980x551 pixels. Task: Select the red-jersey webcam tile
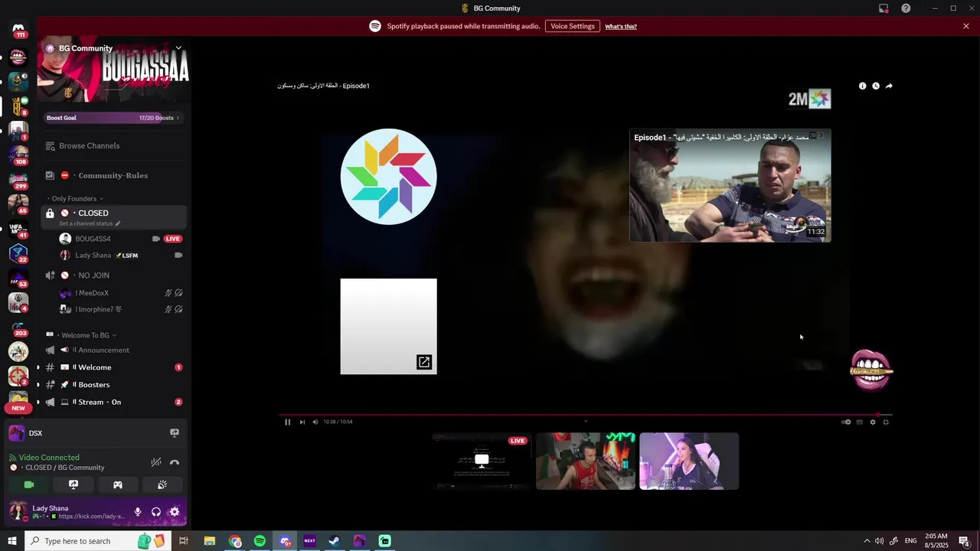[x=586, y=461]
